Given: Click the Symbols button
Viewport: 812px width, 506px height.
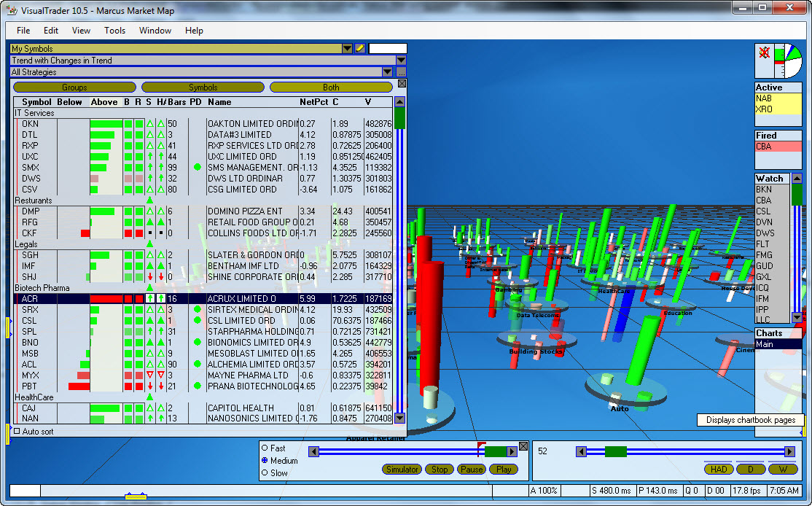Looking at the screenshot, I should [203, 87].
